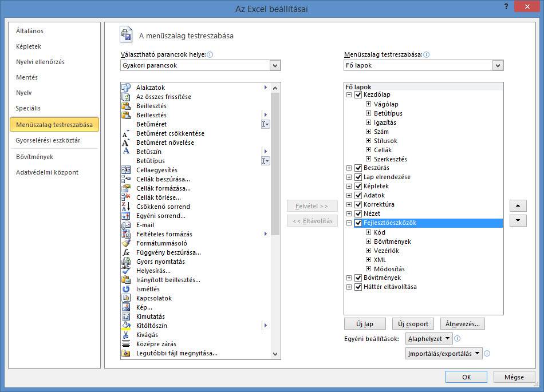Open the Mentés category

(27, 77)
